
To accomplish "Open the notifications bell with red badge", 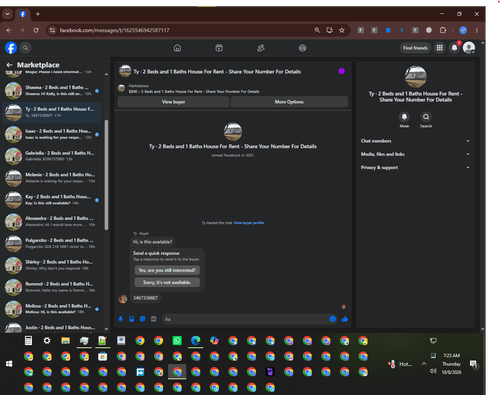I will (454, 48).
